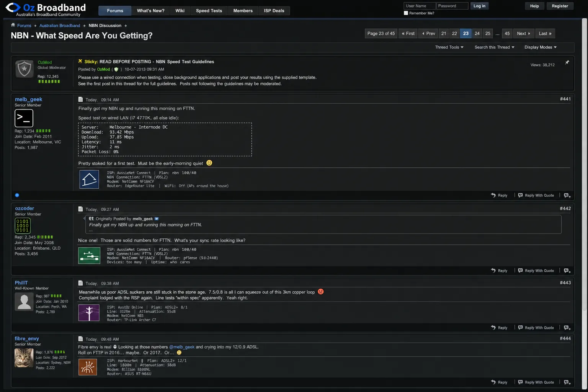This screenshot has width=588, height=392.
Task: Click the post icon beside Today 09:27 AM
Action: coord(80,209)
